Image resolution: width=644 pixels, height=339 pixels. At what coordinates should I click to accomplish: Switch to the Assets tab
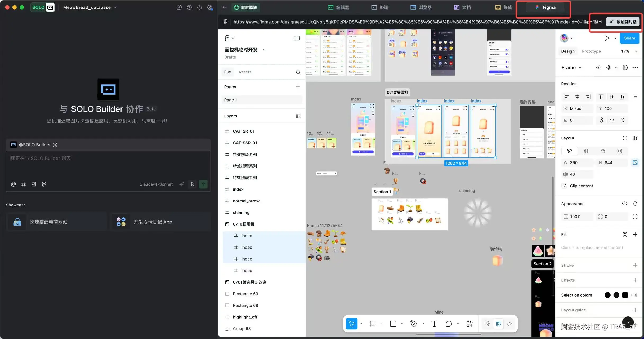pyautogui.click(x=245, y=72)
